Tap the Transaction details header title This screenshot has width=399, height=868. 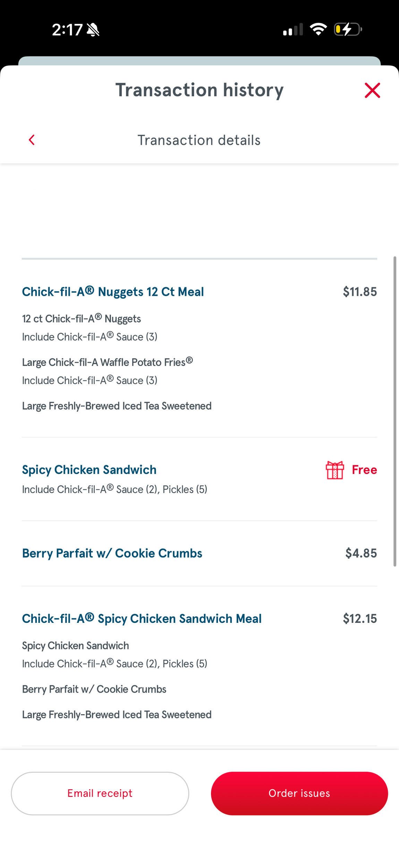point(199,140)
